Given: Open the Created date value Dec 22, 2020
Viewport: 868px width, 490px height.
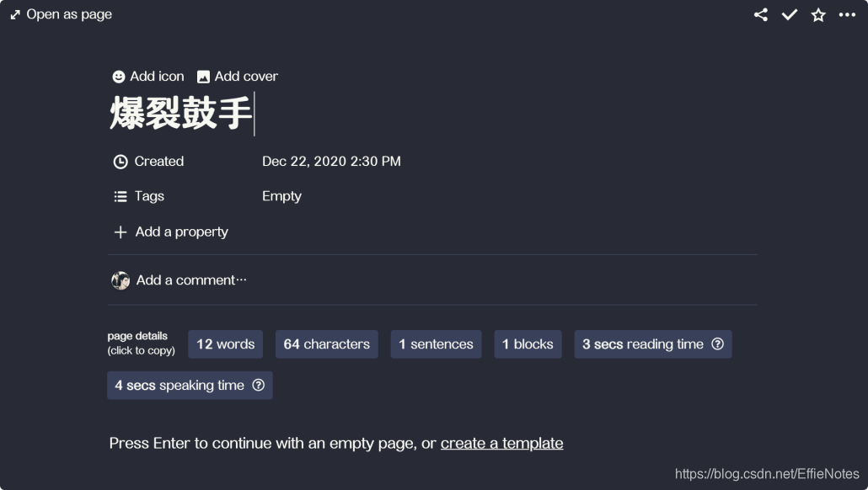Looking at the screenshot, I should point(332,161).
